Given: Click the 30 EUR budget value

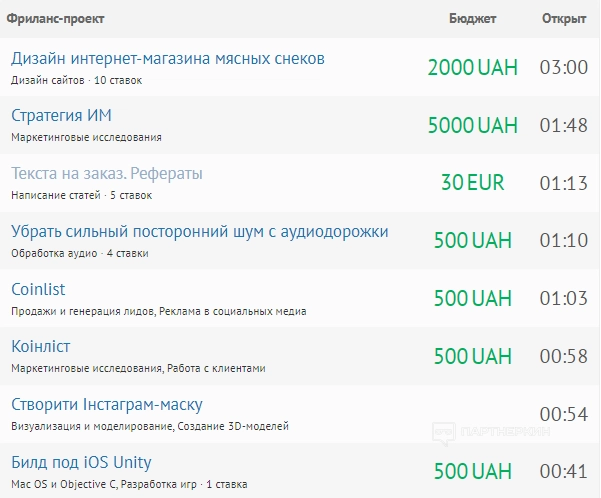Looking at the screenshot, I should [x=472, y=183].
